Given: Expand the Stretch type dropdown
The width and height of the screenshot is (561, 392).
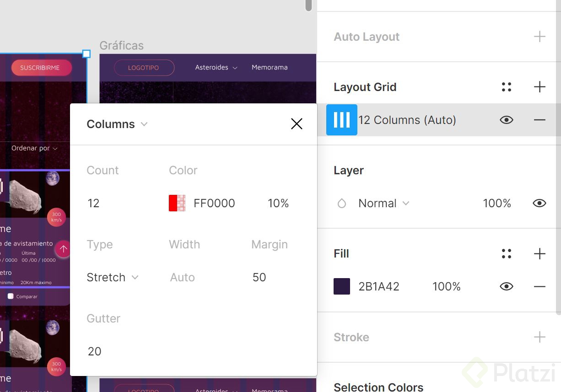Looking at the screenshot, I should click(113, 277).
